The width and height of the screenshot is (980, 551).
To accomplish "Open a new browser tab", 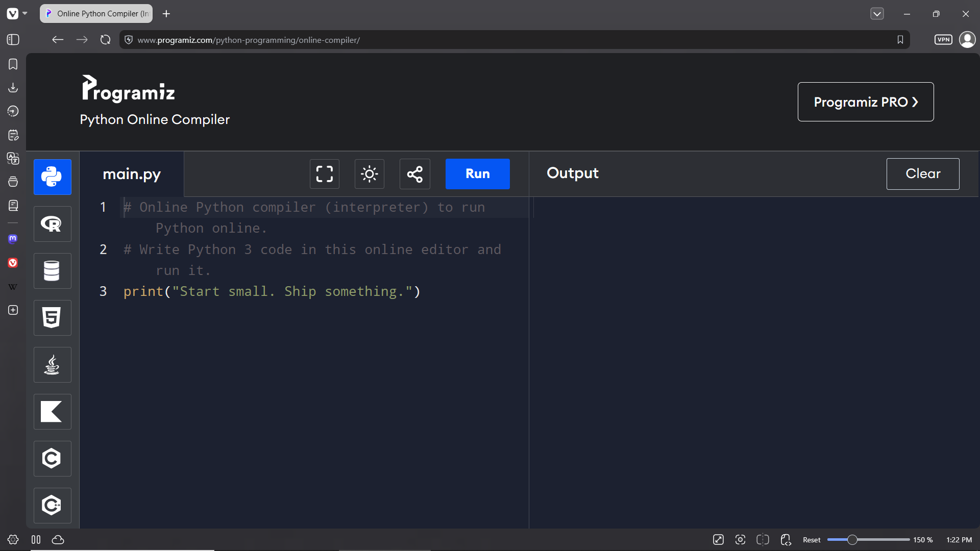I will point(166,14).
